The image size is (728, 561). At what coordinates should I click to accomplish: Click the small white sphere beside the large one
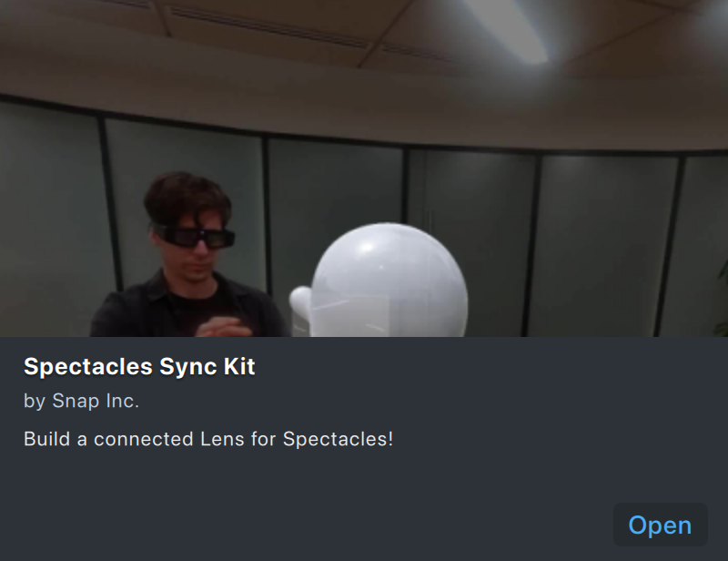pyautogui.click(x=300, y=303)
